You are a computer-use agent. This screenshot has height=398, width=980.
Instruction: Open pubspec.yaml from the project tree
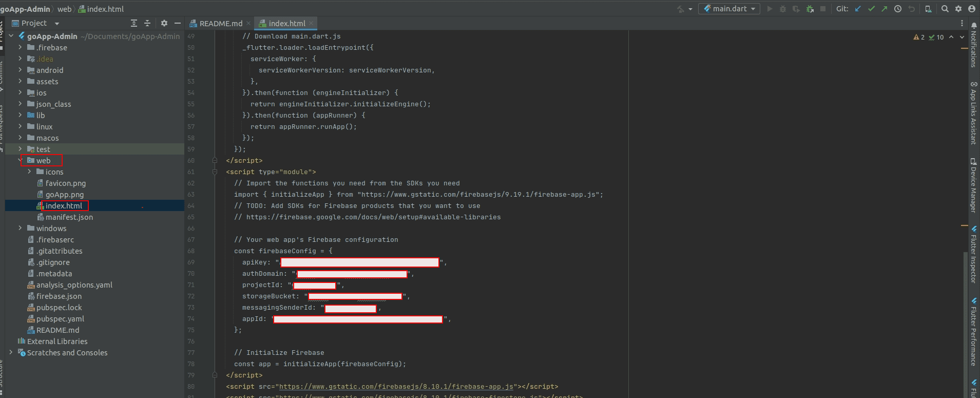point(60,319)
